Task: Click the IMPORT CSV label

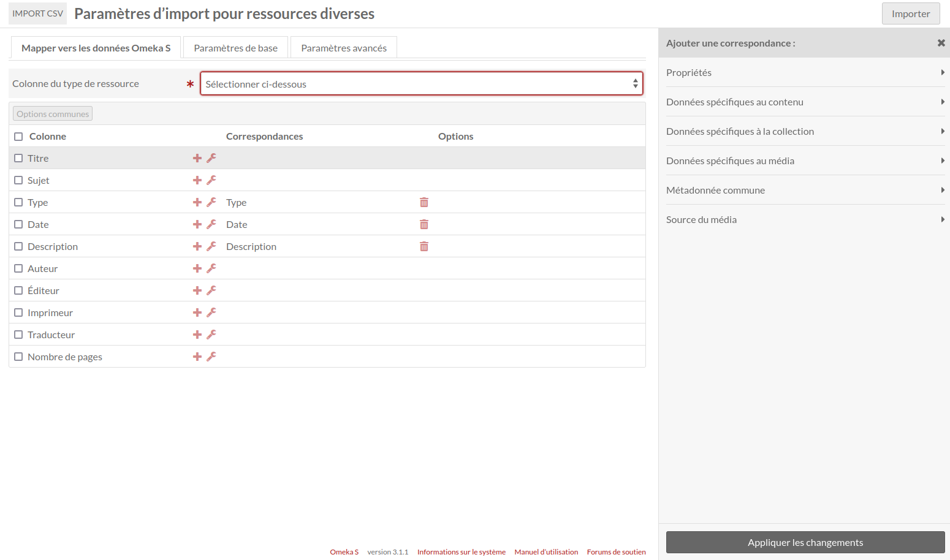Action: tap(37, 13)
